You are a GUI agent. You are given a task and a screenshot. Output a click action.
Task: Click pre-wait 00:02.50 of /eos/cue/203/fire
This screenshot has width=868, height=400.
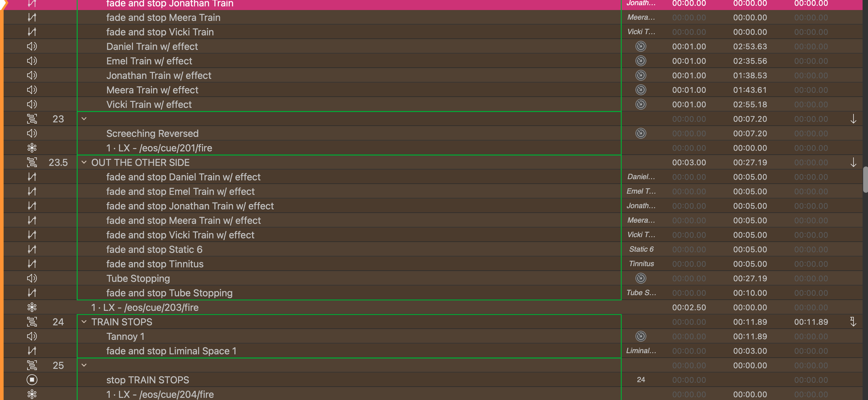tap(689, 307)
